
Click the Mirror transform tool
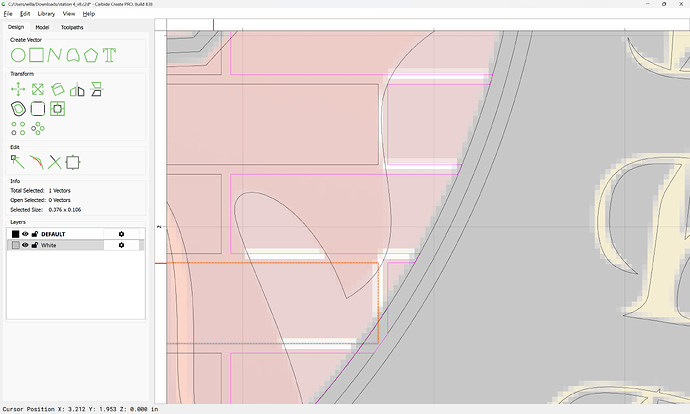[77, 89]
